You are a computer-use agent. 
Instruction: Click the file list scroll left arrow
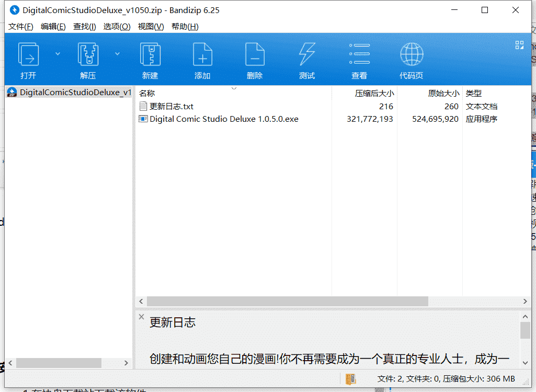pyautogui.click(x=141, y=302)
